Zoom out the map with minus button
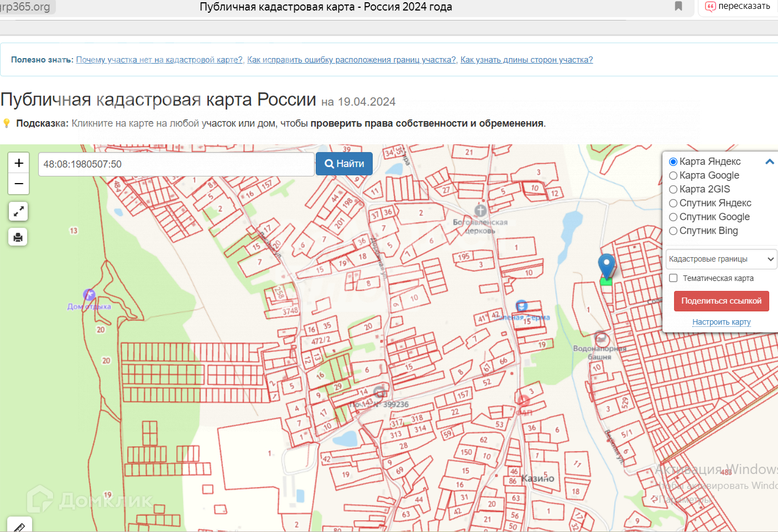 pyautogui.click(x=19, y=184)
